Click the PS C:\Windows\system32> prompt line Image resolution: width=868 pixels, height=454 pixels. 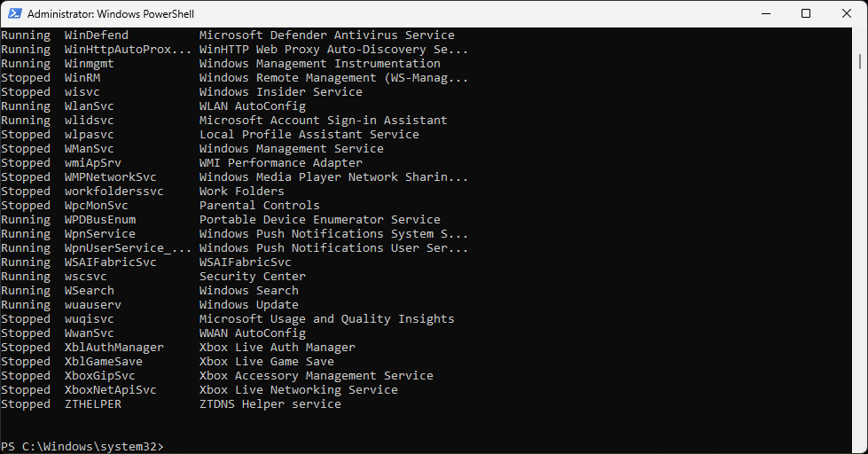82,446
